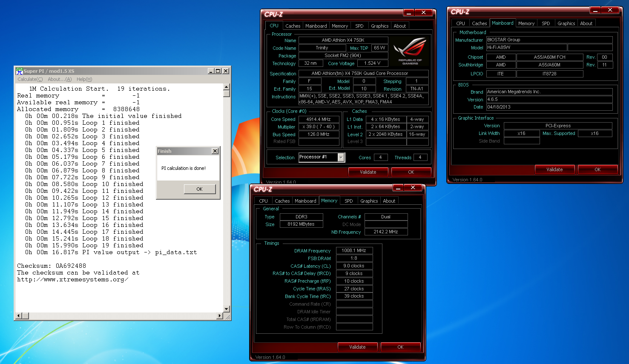The width and height of the screenshot is (629, 364).
Task: Open the Help menu in Super PI
Action: point(84,79)
